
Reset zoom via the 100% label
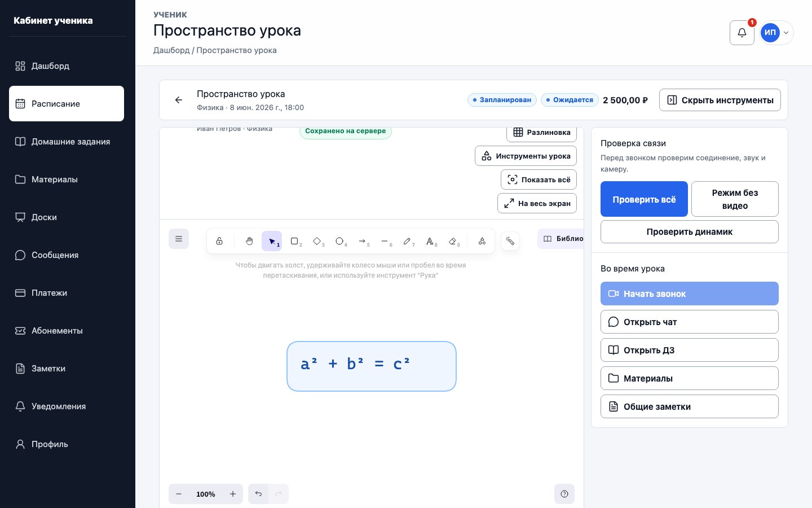[x=206, y=494]
